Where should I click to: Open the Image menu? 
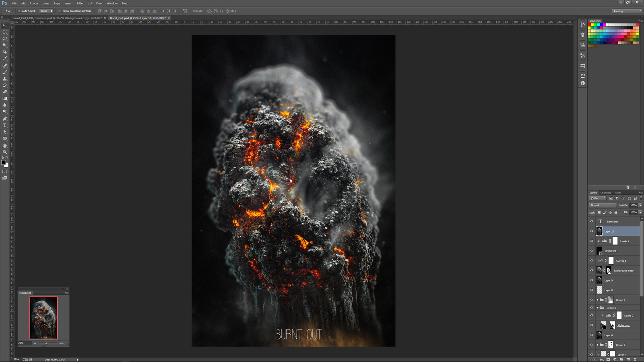(x=34, y=3)
